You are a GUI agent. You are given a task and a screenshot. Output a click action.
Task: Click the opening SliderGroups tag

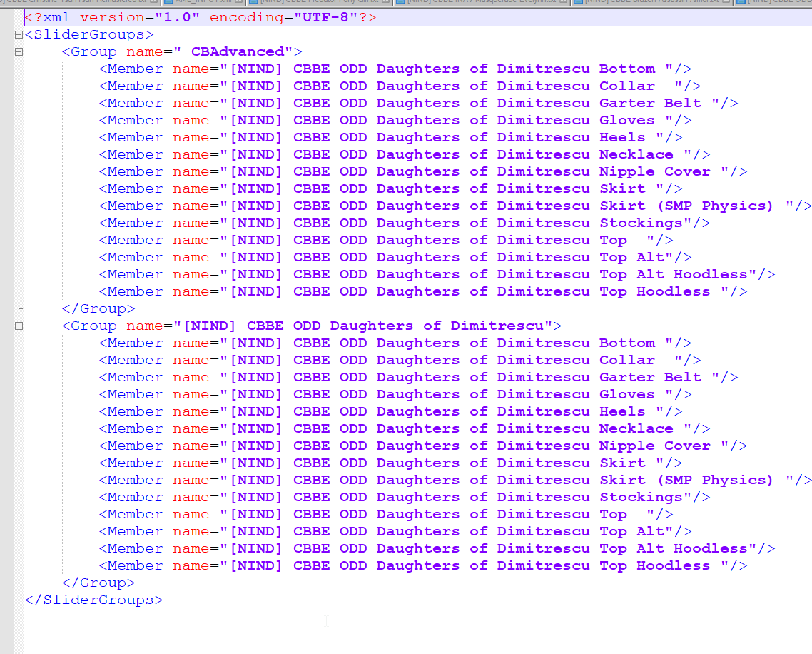(x=89, y=35)
